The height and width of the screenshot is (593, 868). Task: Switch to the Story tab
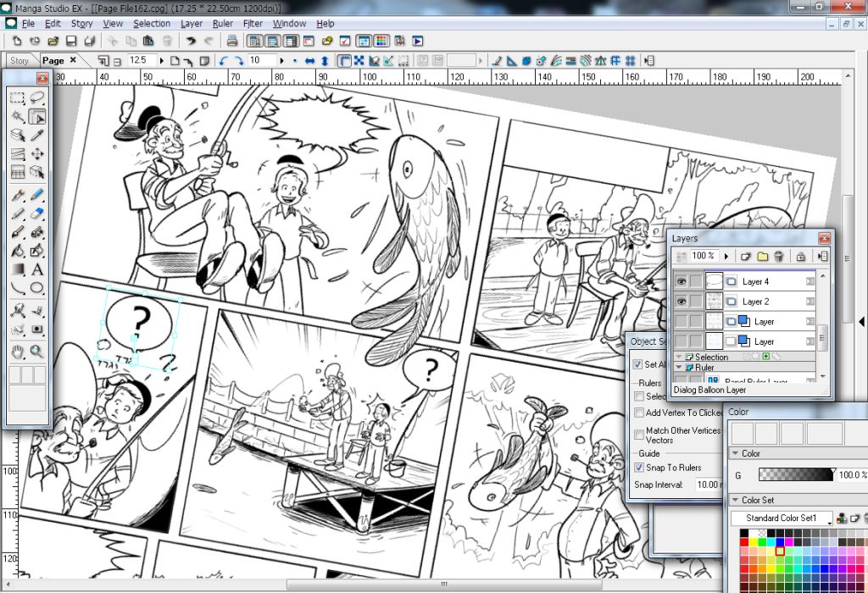pos(19,61)
